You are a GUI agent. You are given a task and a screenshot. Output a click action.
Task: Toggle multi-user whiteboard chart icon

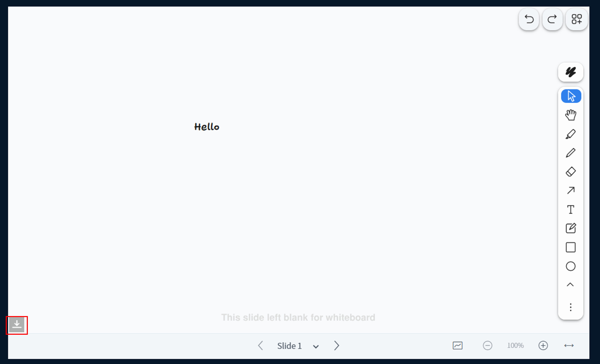(x=458, y=345)
